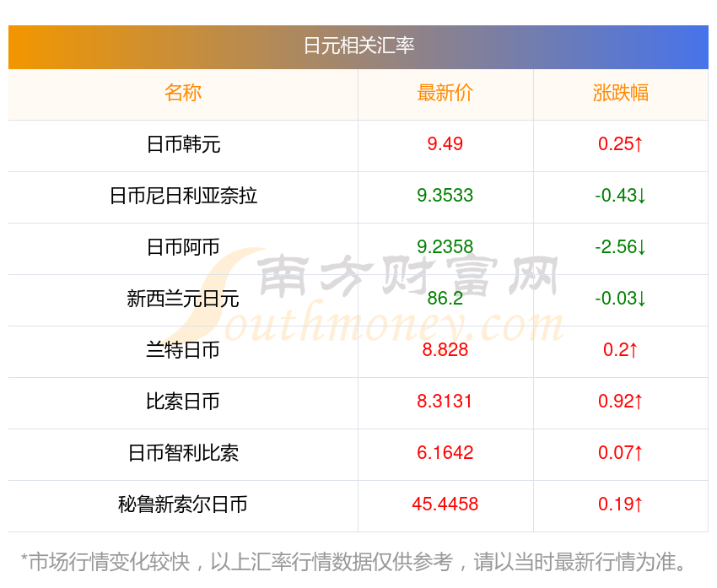The width and height of the screenshot is (717, 588).
Task: Click the change value 0.07↑
Action: [621, 453]
